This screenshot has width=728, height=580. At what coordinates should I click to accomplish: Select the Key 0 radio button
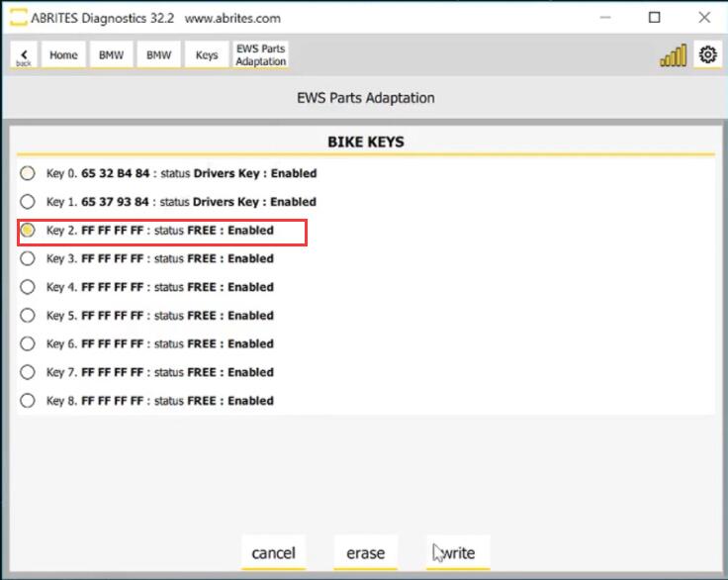click(x=28, y=173)
